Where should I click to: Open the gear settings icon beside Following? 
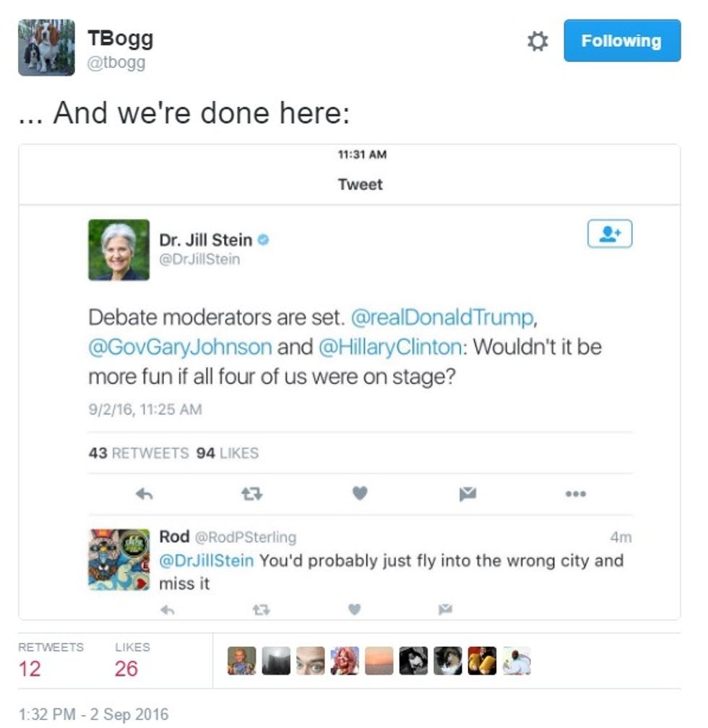click(538, 41)
